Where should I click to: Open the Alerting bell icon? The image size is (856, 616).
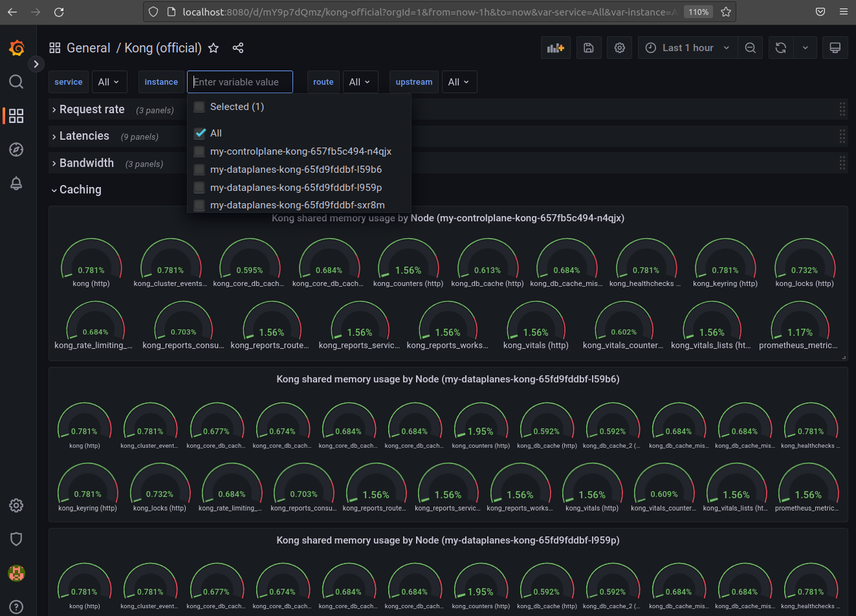click(x=16, y=183)
